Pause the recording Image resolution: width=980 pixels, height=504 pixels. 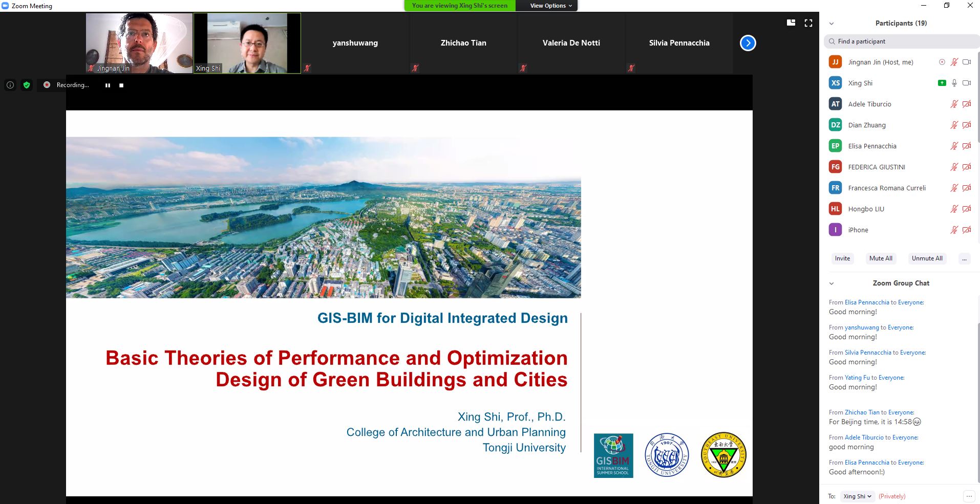(x=108, y=85)
